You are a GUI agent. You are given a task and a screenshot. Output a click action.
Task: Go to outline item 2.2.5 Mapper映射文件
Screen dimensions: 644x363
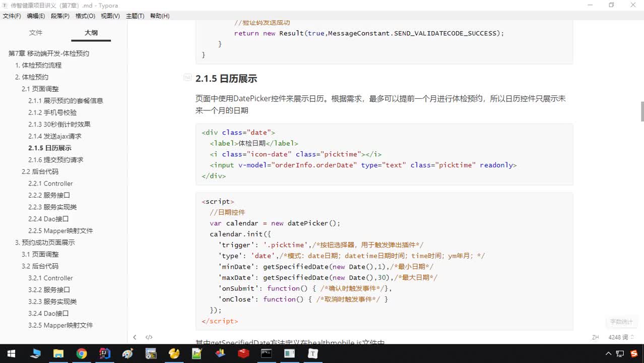pyautogui.click(x=60, y=231)
